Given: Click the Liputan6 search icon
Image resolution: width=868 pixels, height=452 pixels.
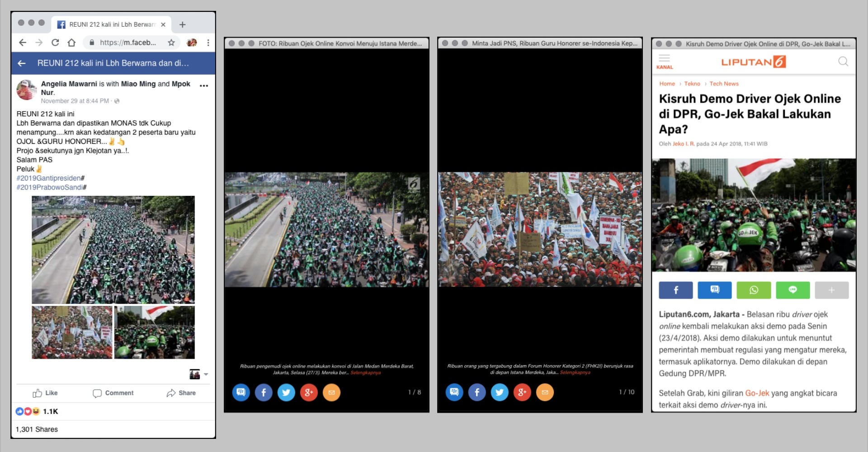Looking at the screenshot, I should click(x=843, y=61).
